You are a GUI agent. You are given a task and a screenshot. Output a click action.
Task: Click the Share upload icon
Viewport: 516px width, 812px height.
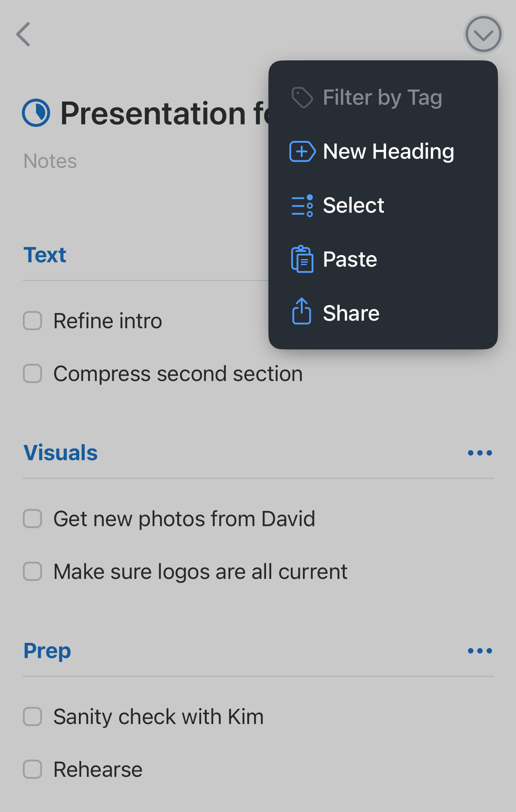302,311
